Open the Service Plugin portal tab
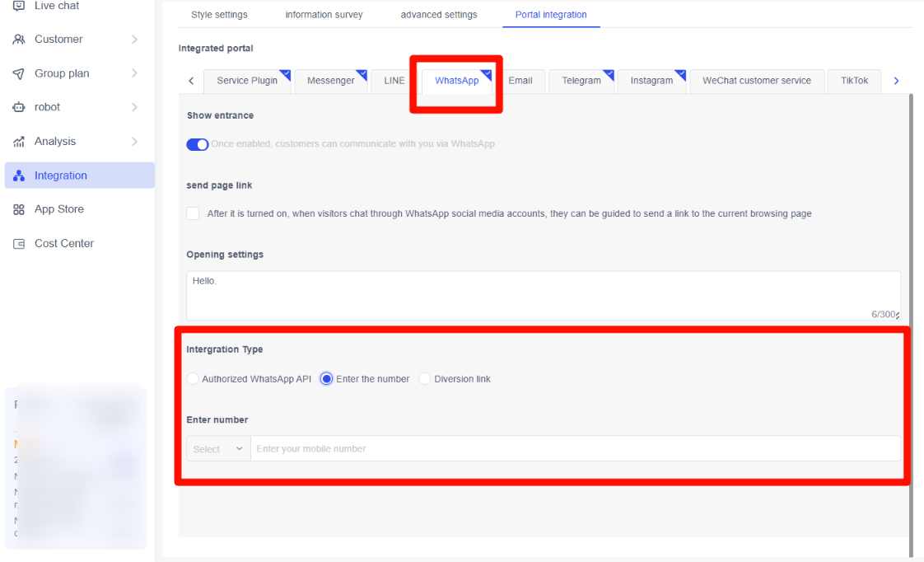Screen dimensions: 924x562 [x=247, y=81]
